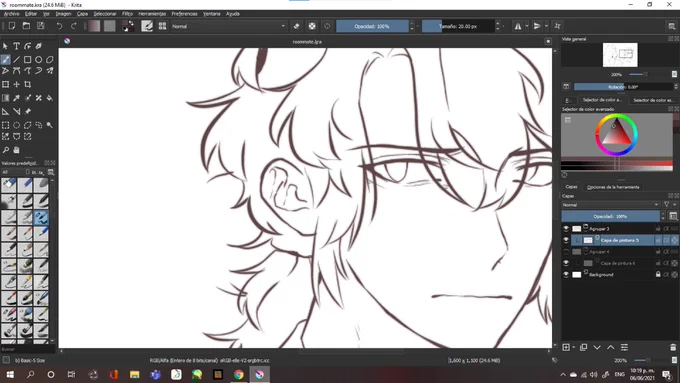This screenshot has height=383, width=680.
Task: Duplicate layer icon in Capas panel
Action: [x=583, y=347]
